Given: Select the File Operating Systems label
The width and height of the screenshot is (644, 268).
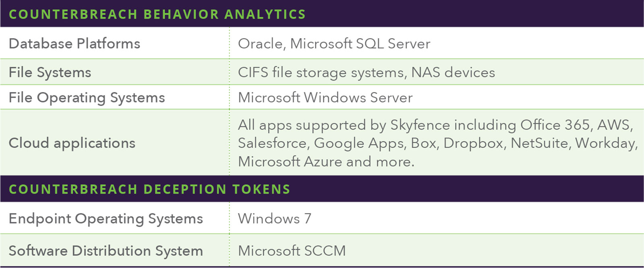Looking at the screenshot, I should click(x=87, y=98).
